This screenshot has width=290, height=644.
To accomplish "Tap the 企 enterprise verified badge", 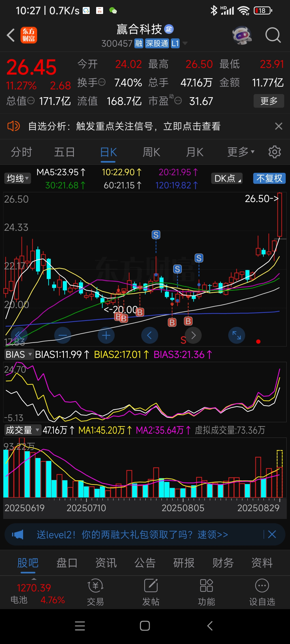I will tap(169, 29).
